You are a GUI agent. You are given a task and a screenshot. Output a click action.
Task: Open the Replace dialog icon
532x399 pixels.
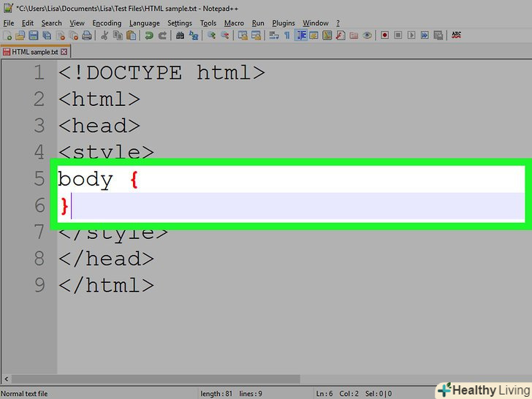194,35
